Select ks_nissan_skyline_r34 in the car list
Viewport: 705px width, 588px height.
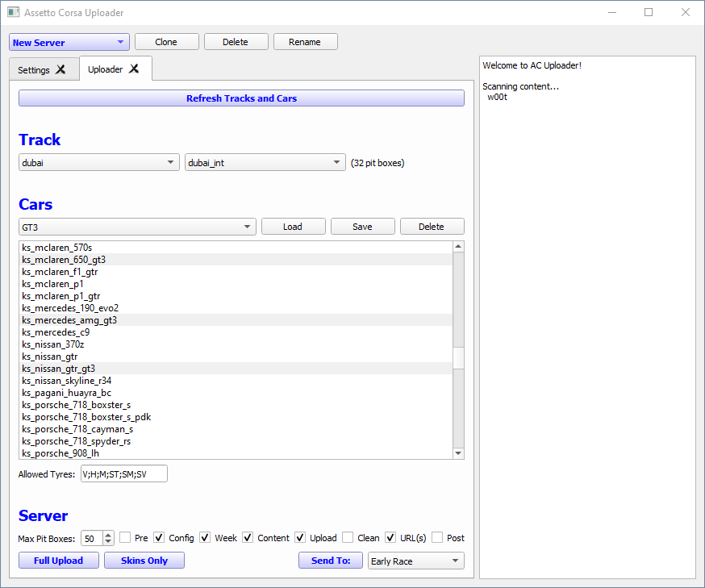(x=236, y=381)
